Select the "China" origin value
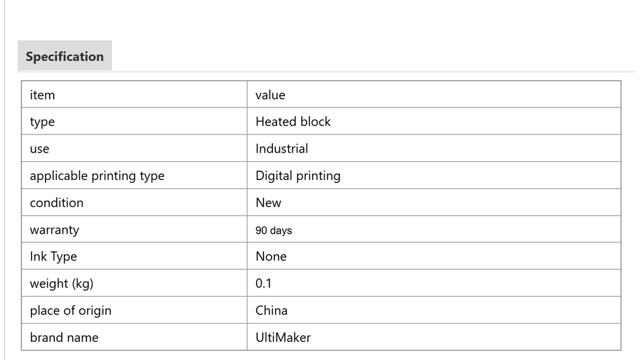Viewport: 644px width, 360px height. tap(272, 310)
